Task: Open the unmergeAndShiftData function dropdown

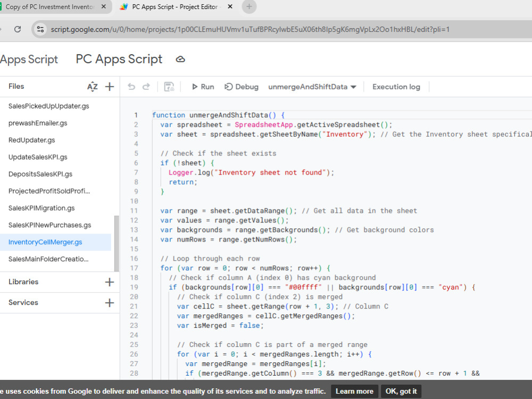Action: (x=312, y=87)
